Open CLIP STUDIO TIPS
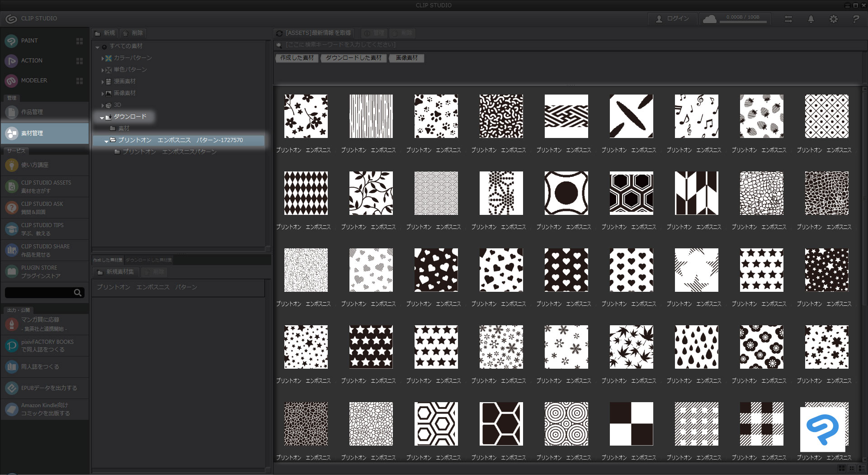The image size is (868, 475). click(45, 229)
